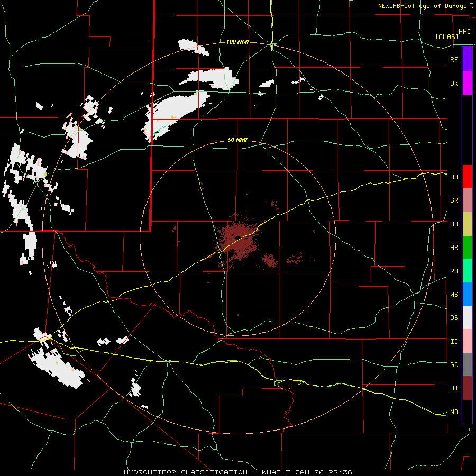This screenshot has width=476, height=476.
Task: Click the IC legend label
Action: pos(454,342)
